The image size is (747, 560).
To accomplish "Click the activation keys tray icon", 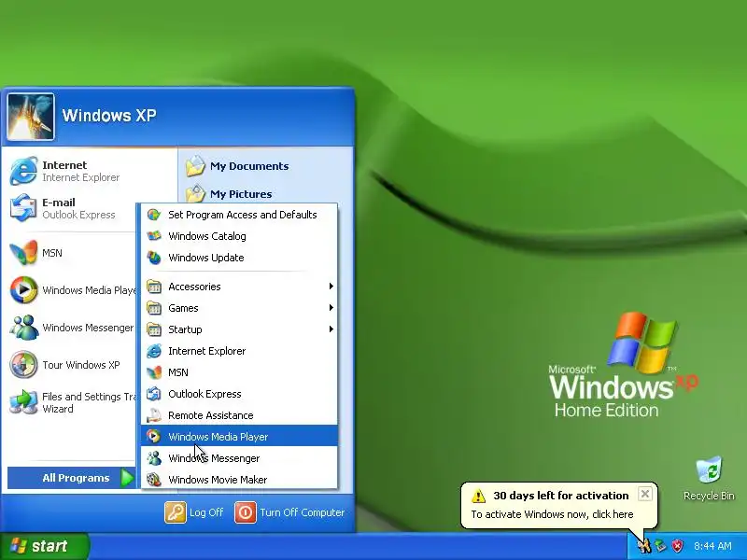I will tap(644, 546).
